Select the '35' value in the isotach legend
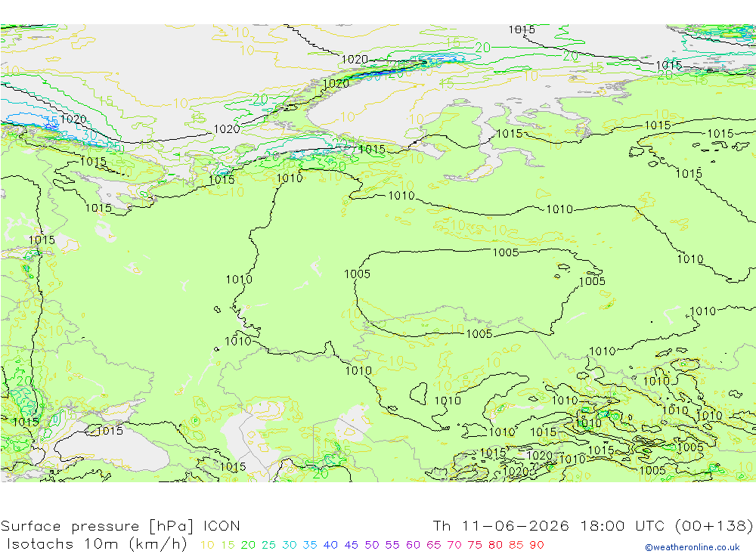The image size is (756, 554). coord(309,545)
